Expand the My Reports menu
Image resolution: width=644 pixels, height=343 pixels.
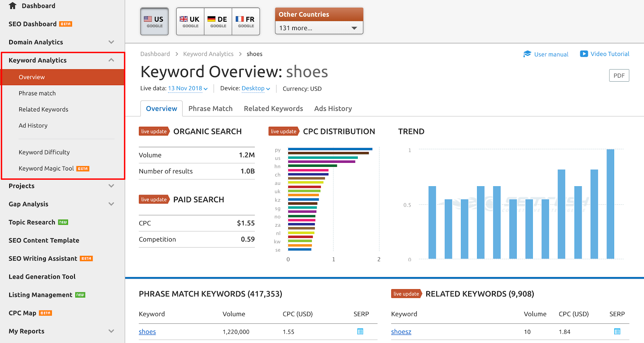click(111, 331)
